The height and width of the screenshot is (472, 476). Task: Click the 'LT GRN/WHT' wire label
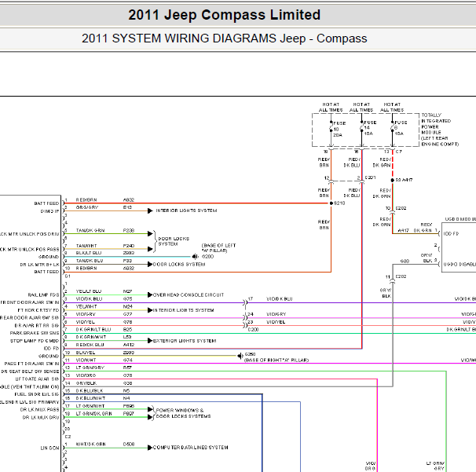click(90, 406)
